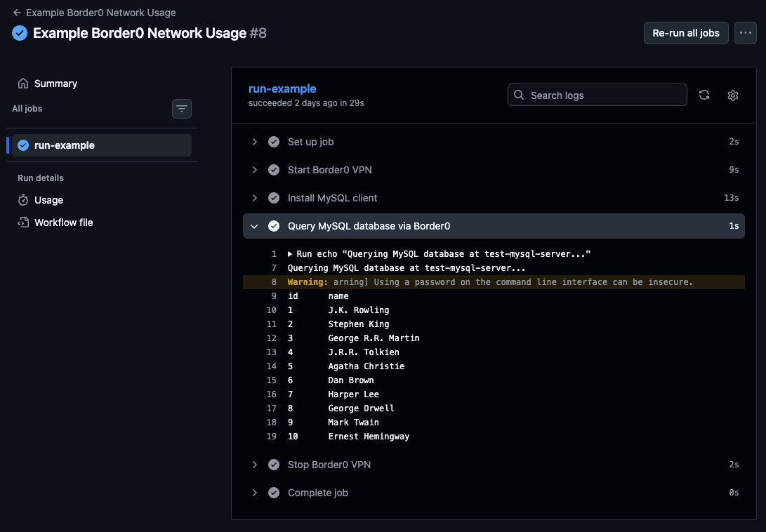Go back via Example Border0 Network Usage link

pyautogui.click(x=100, y=13)
